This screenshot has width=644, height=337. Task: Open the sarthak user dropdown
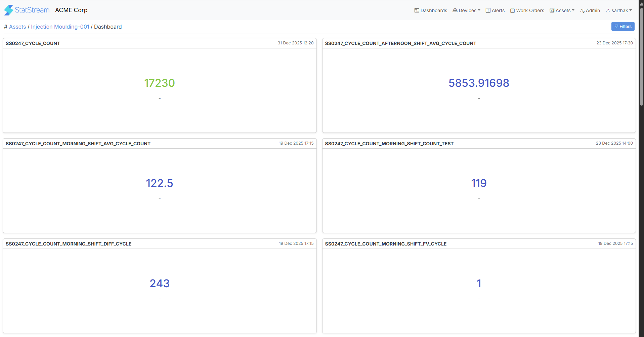tap(619, 10)
